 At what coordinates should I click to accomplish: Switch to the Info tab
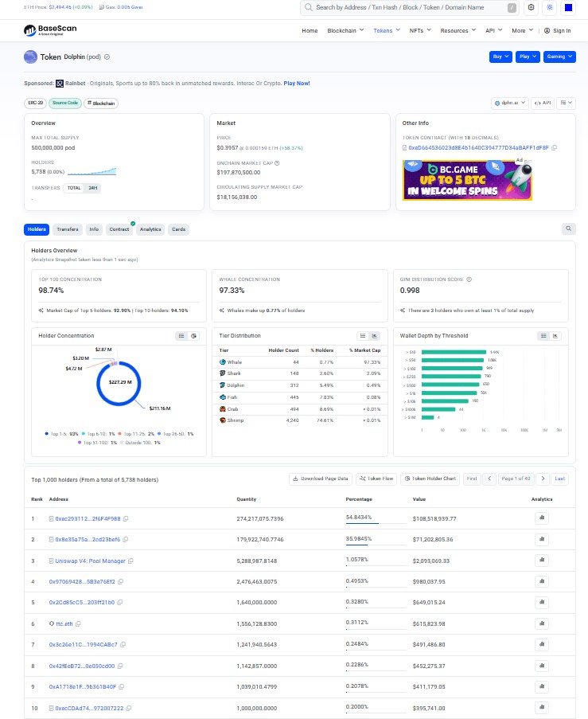tap(94, 229)
